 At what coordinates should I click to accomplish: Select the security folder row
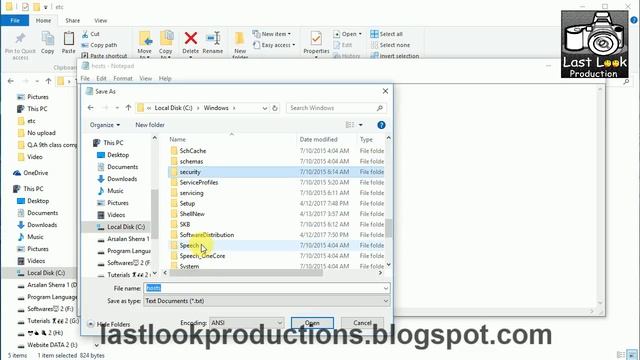(x=276, y=172)
